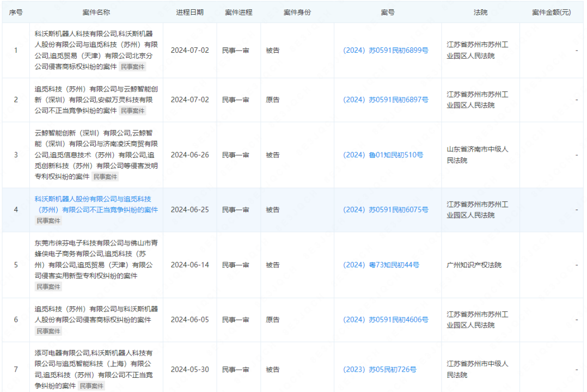Viewport: 587px width, 392px height.
Task: Click 民事案件 tag in row 5
Action: coord(48,287)
